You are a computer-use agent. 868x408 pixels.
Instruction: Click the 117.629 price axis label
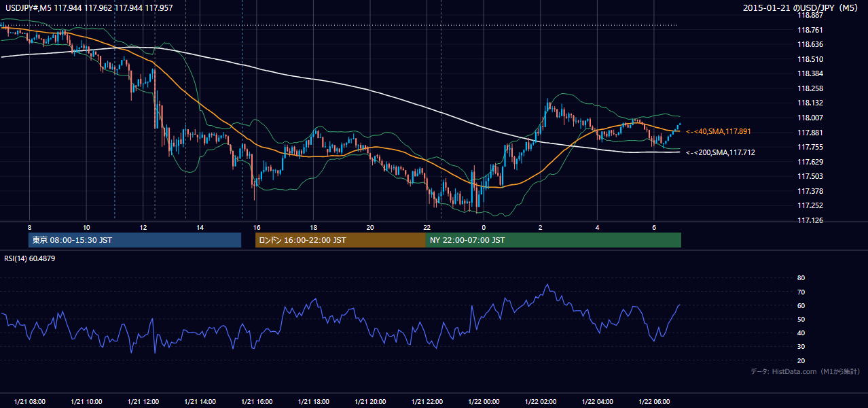(810, 162)
